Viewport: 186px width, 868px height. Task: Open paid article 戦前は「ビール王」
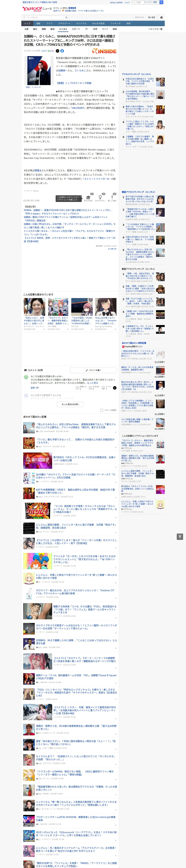click(x=137, y=368)
